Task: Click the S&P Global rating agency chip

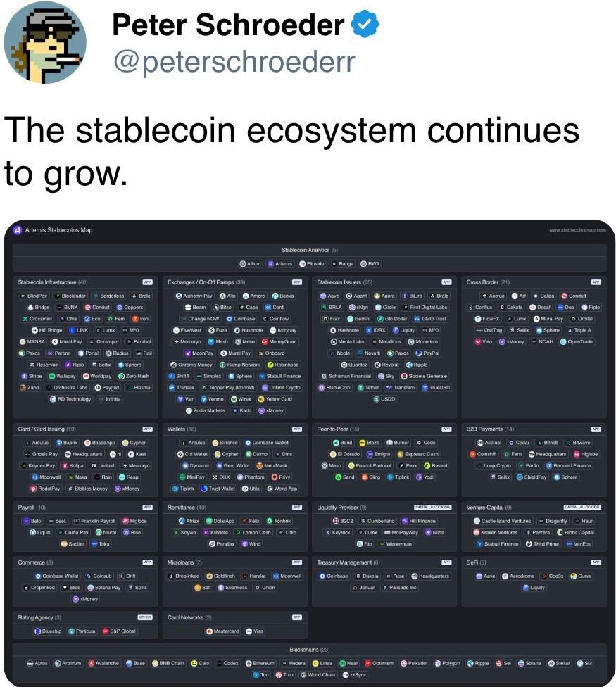Action: [x=119, y=631]
